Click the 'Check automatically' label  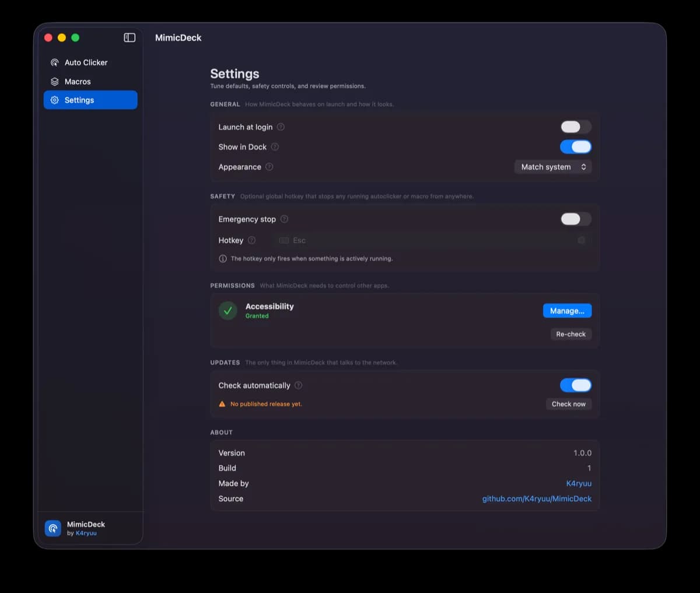254,385
